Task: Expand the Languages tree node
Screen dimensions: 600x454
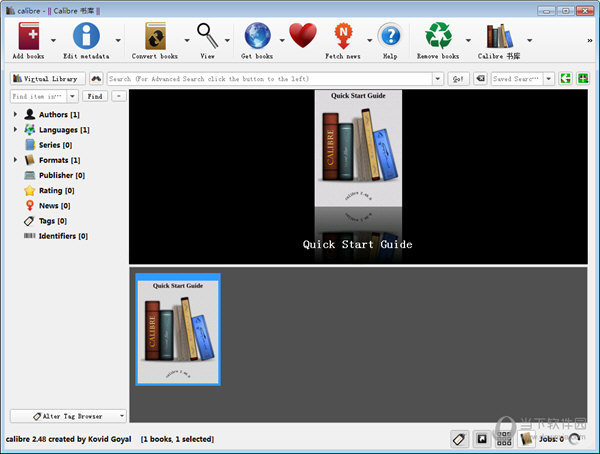Action: [15, 129]
